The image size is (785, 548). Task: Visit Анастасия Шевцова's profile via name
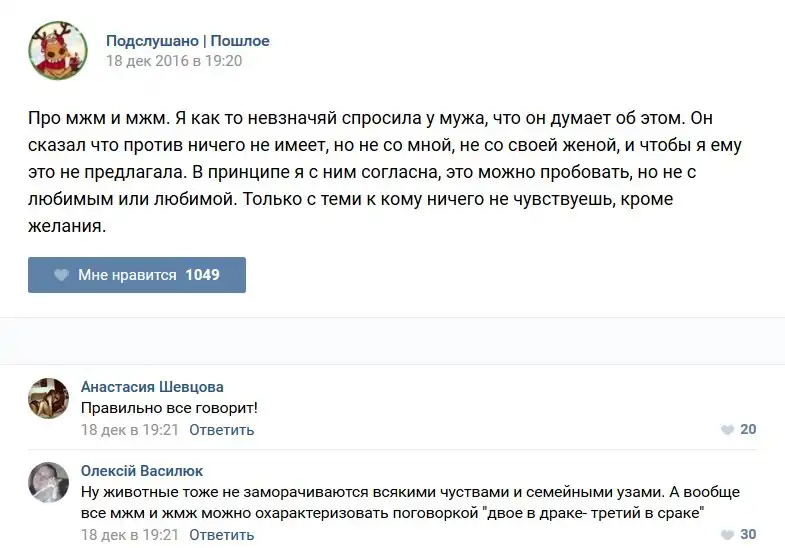152,387
